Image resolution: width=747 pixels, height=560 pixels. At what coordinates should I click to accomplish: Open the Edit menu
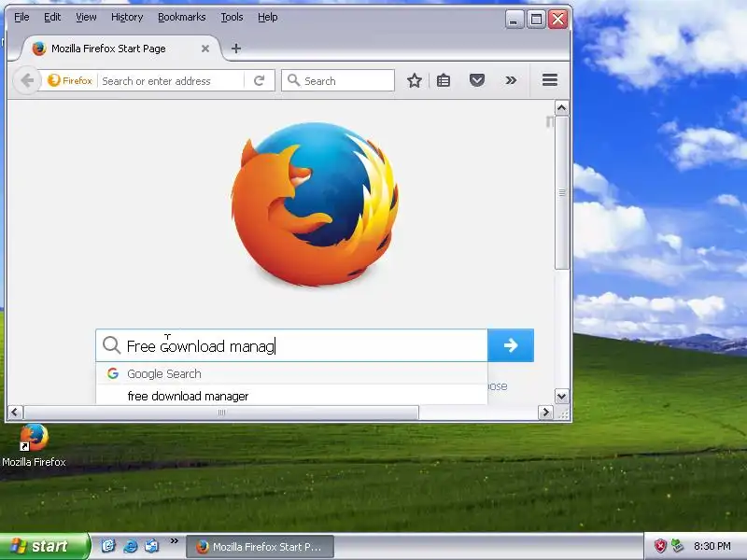[52, 17]
